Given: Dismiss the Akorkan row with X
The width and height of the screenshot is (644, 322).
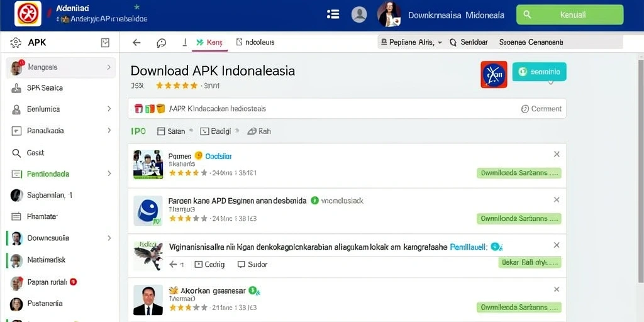Looking at the screenshot, I should click(x=557, y=289).
